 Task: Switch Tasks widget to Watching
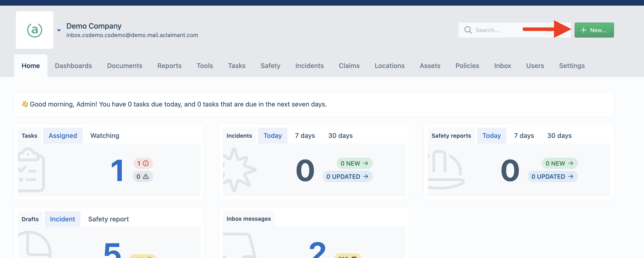point(105,136)
